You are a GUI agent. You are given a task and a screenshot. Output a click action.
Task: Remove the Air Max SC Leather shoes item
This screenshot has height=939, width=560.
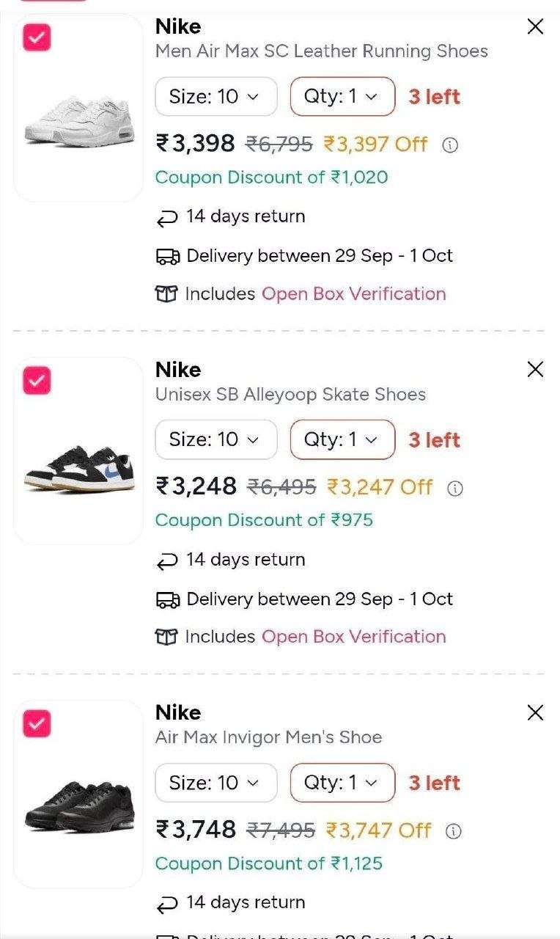[536, 27]
